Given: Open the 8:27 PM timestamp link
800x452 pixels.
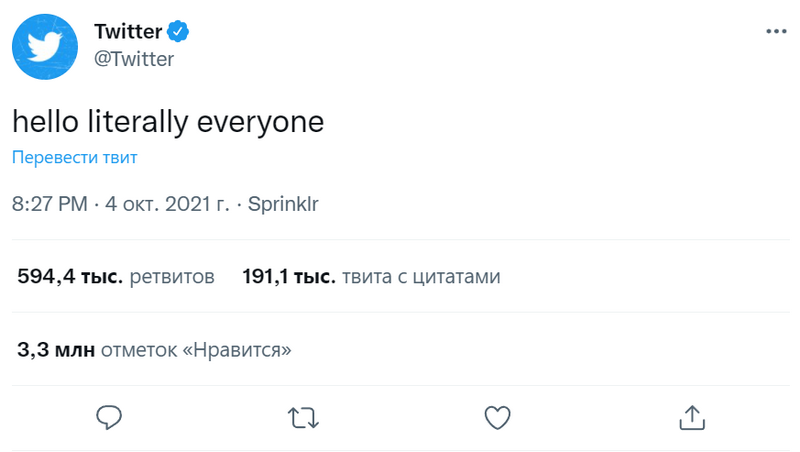Looking at the screenshot, I should pos(50,204).
